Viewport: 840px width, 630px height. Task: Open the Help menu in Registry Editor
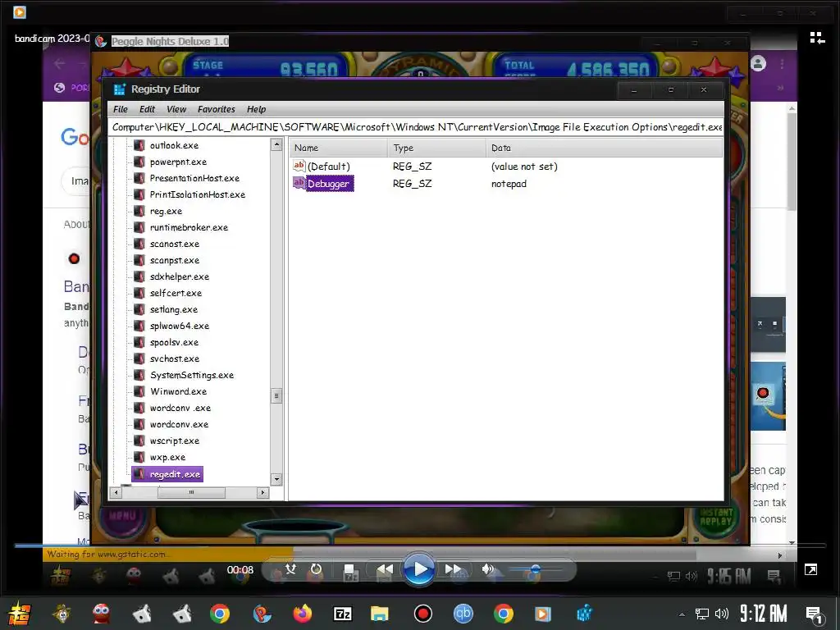pos(256,109)
